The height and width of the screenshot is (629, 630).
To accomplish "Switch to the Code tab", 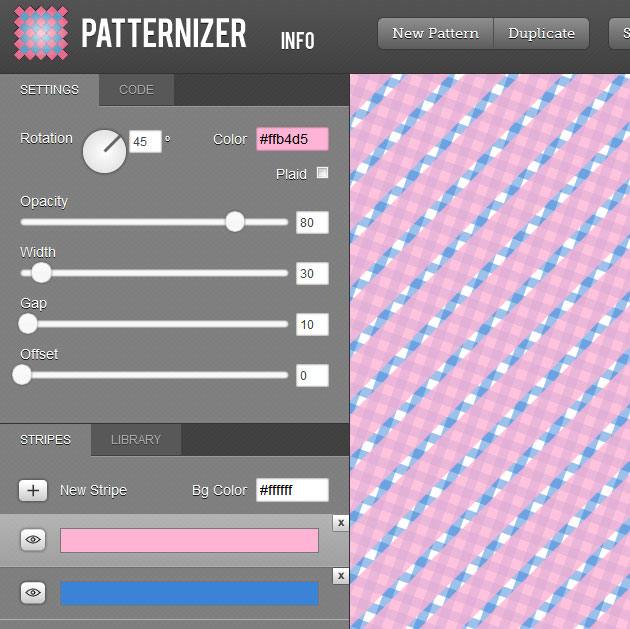I will point(136,90).
